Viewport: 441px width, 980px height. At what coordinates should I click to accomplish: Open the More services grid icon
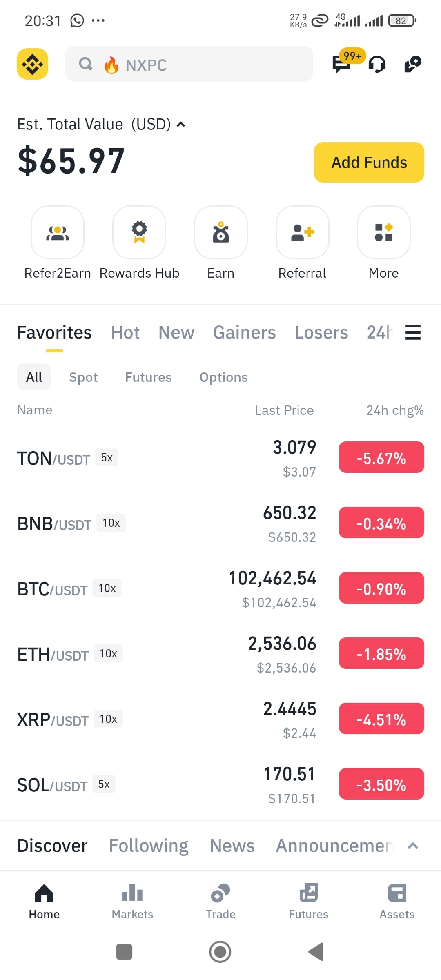(384, 232)
